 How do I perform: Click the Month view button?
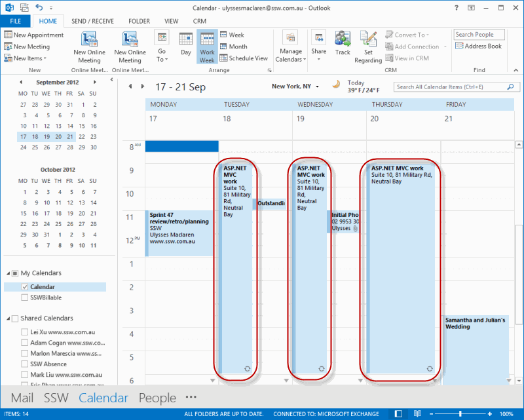click(233, 47)
